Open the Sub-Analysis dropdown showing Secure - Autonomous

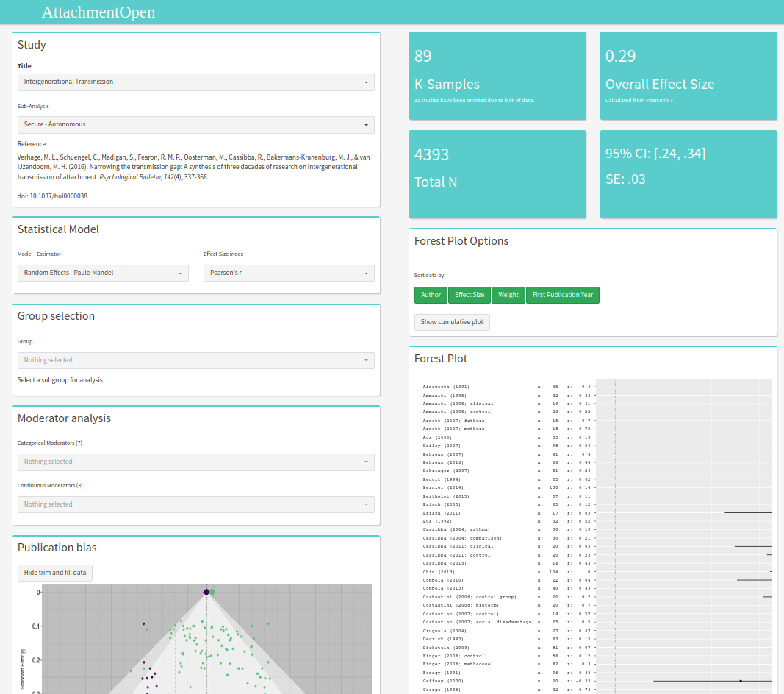coord(195,124)
